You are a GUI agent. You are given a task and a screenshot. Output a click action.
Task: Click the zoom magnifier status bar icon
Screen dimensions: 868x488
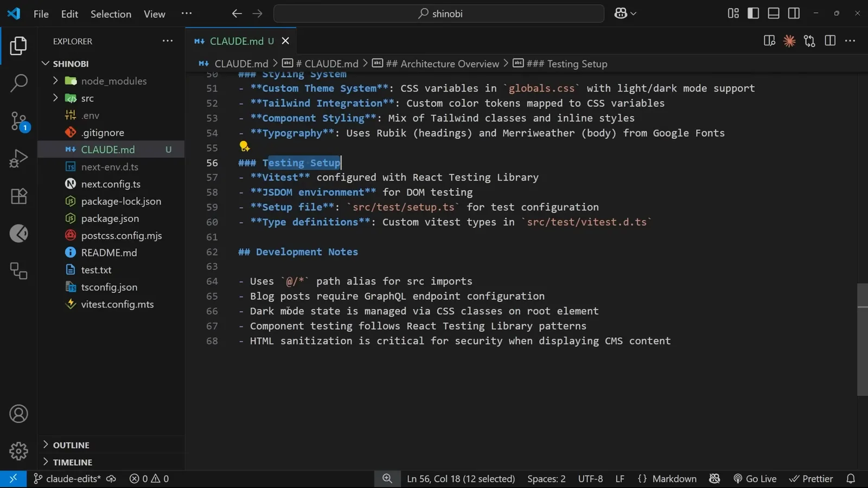(387, 479)
